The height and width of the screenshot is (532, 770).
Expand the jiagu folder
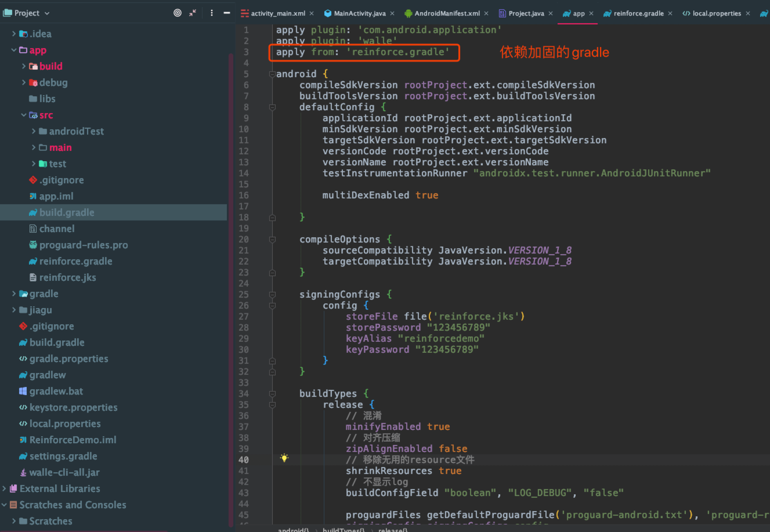coord(14,310)
